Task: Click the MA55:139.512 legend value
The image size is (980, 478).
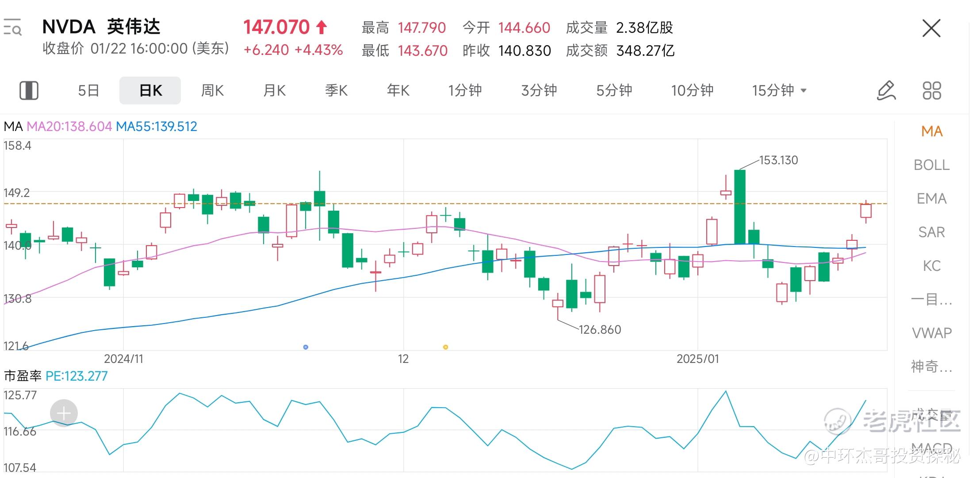Action: tap(157, 127)
